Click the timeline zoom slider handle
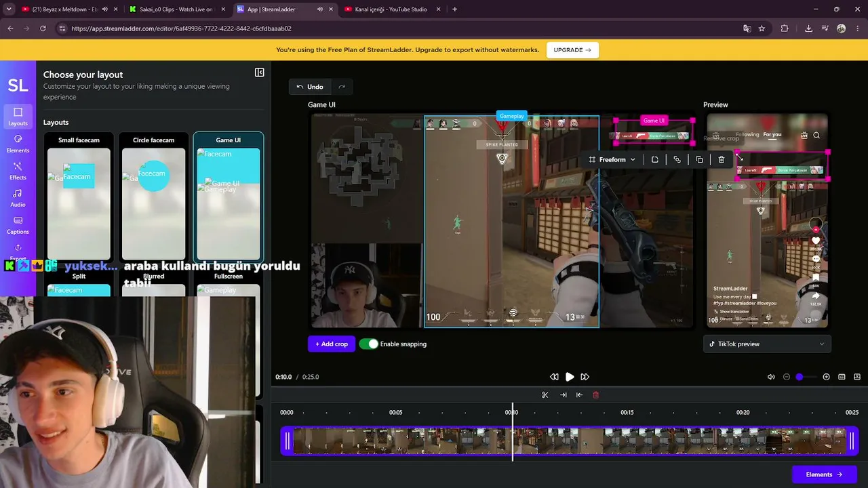Screen dimensions: 868x488 [x=800, y=377]
